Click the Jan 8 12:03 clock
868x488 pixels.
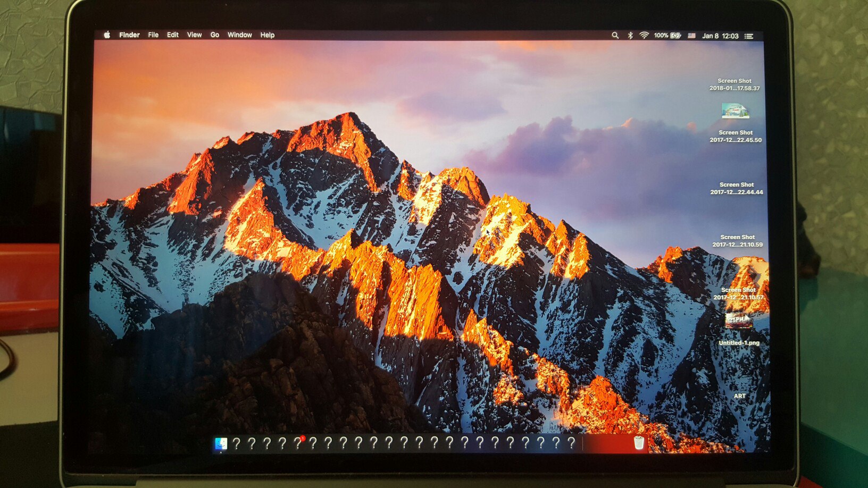(720, 36)
